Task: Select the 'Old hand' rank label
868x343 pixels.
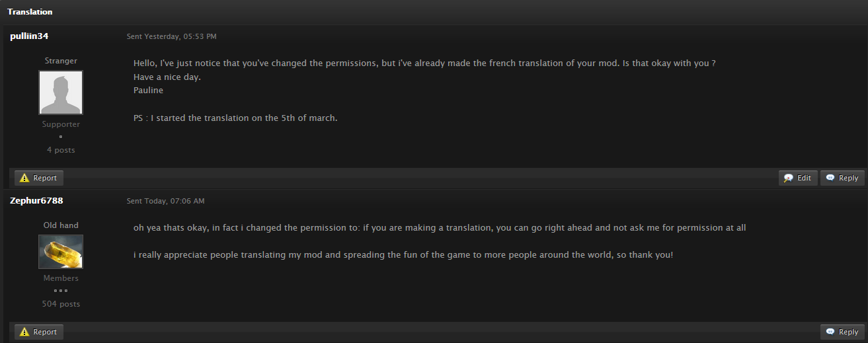Action: [x=61, y=225]
